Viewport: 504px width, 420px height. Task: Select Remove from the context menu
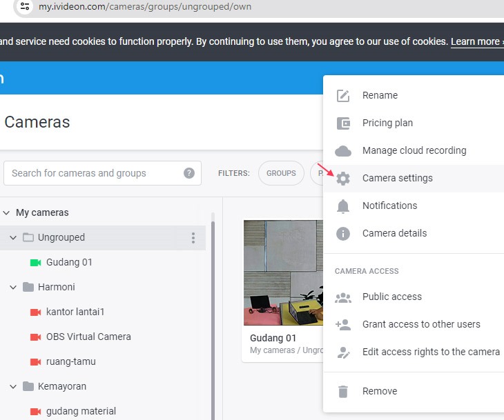pos(414,392)
